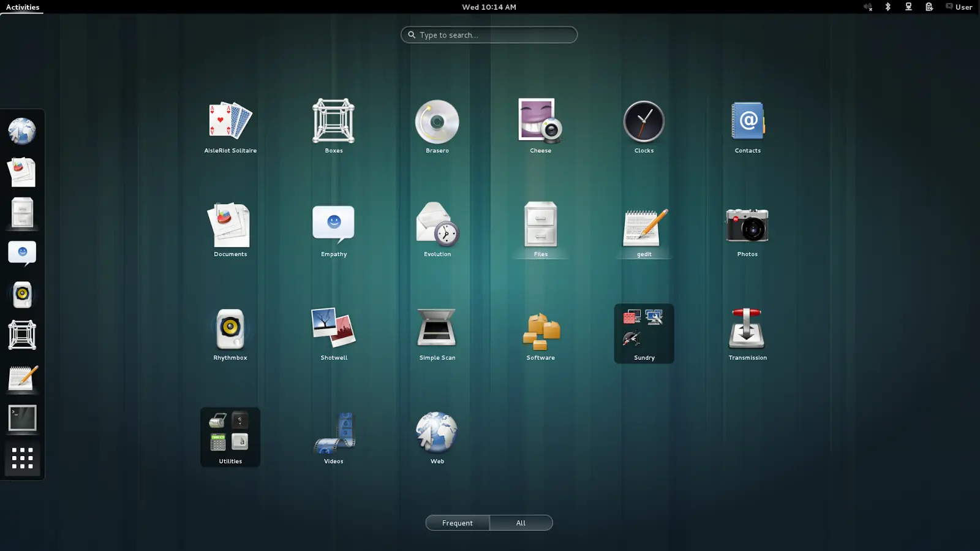The width and height of the screenshot is (980, 551).
Task: Open the Utilities app folder
Action: (x=230, y=438)
